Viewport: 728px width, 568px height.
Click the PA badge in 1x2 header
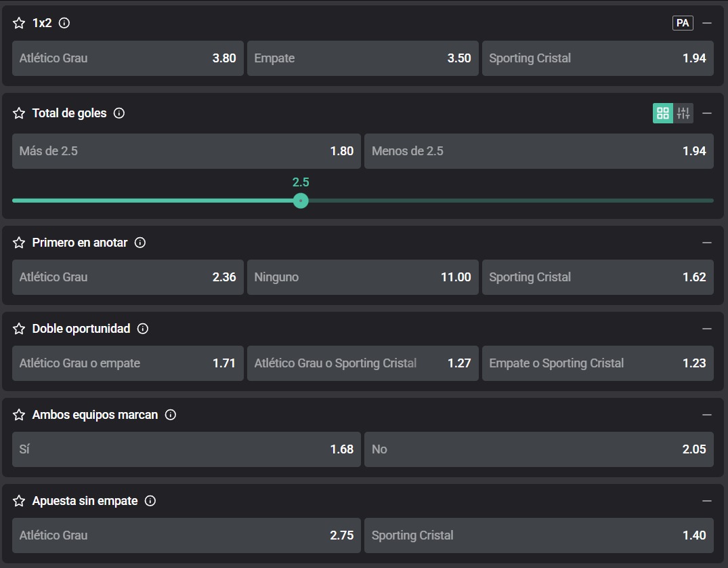click(x=683, y=23)
